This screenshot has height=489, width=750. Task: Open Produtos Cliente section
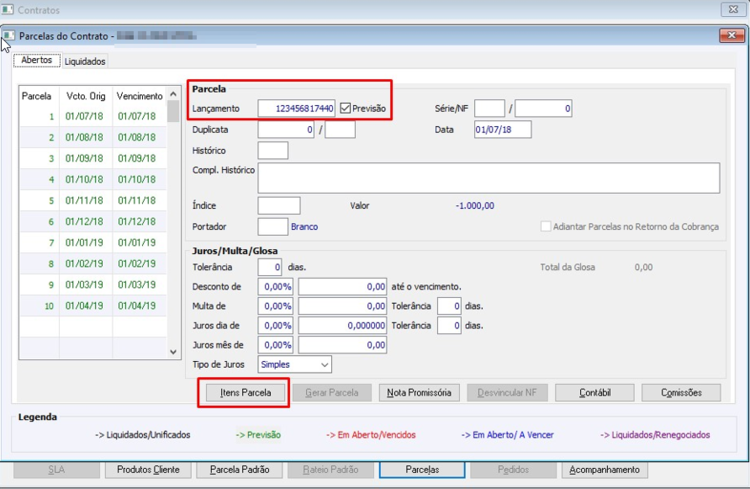[x=148, y=470]
